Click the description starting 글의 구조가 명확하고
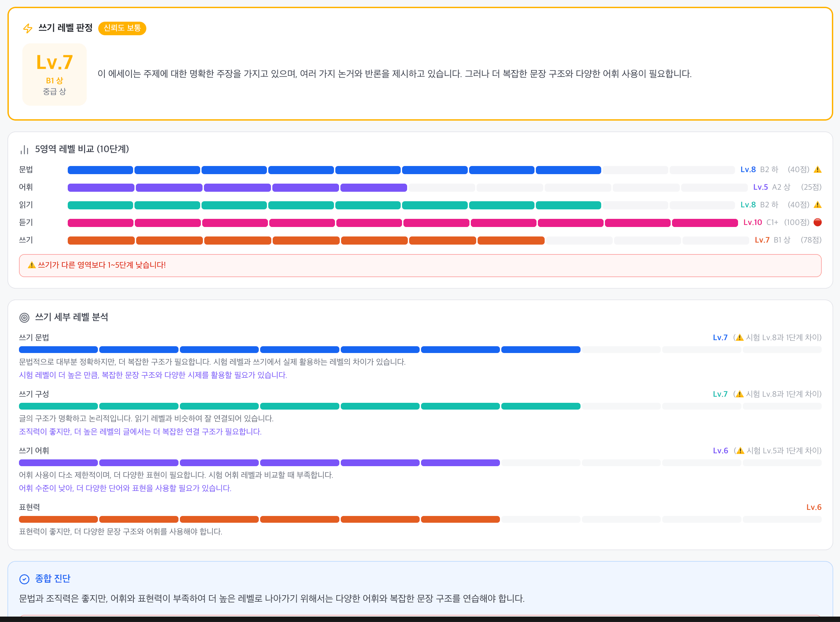Screen dimensions: 840x622 pyautogui.click(x=146, y=418)
